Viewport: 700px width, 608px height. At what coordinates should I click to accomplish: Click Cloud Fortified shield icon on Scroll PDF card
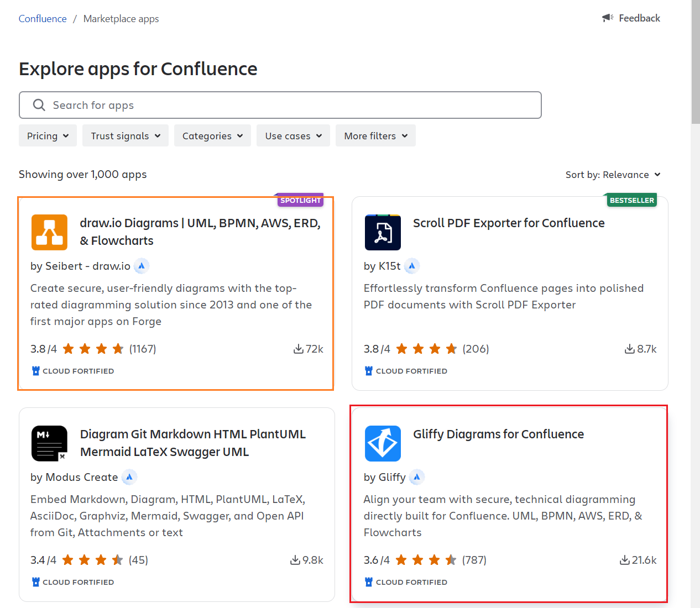(369, 371)
